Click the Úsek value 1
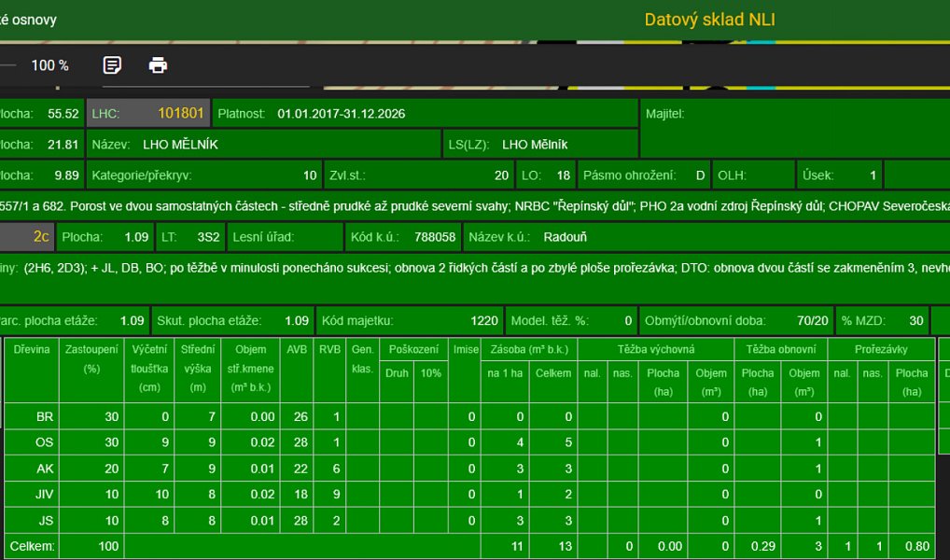 [x=873, y=175]
